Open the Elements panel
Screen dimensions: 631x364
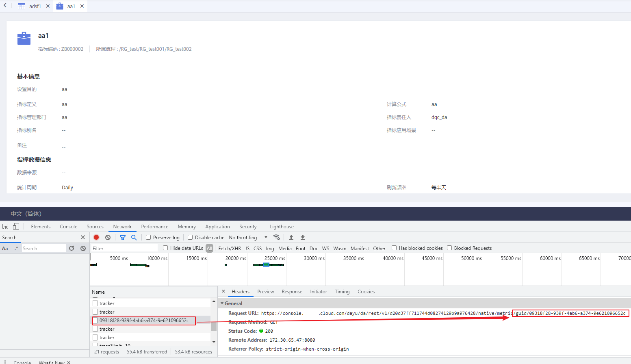click(41, 227)
